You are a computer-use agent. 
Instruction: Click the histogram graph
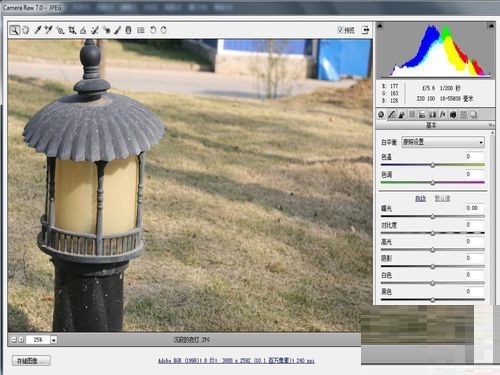tap(435, 50)
